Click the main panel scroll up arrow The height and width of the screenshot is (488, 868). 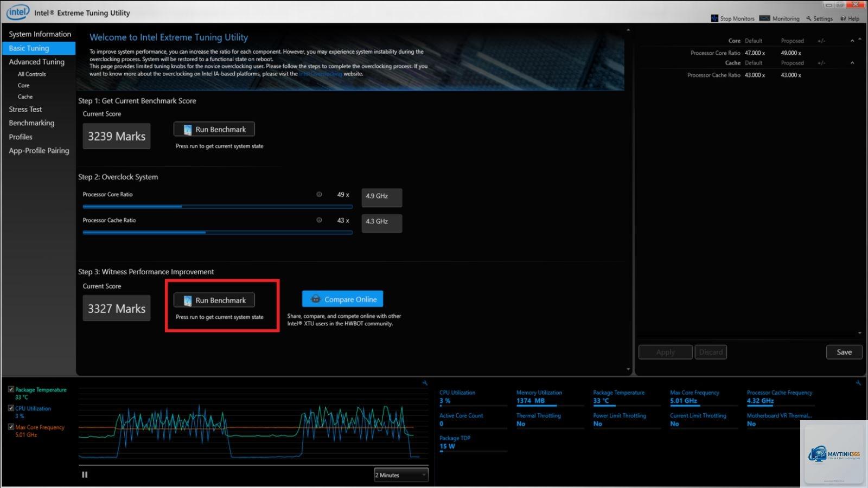coord(628,30)
